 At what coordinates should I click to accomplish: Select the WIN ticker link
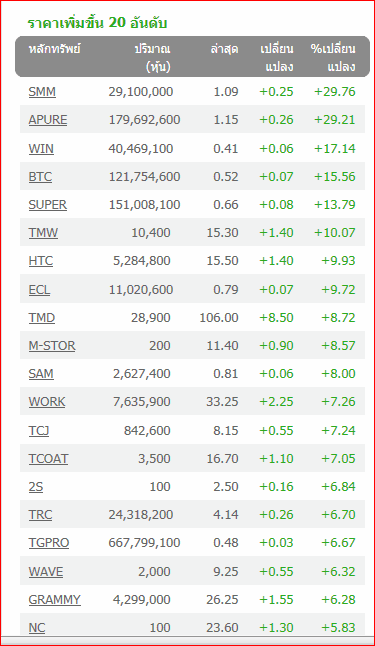(41, 148)
